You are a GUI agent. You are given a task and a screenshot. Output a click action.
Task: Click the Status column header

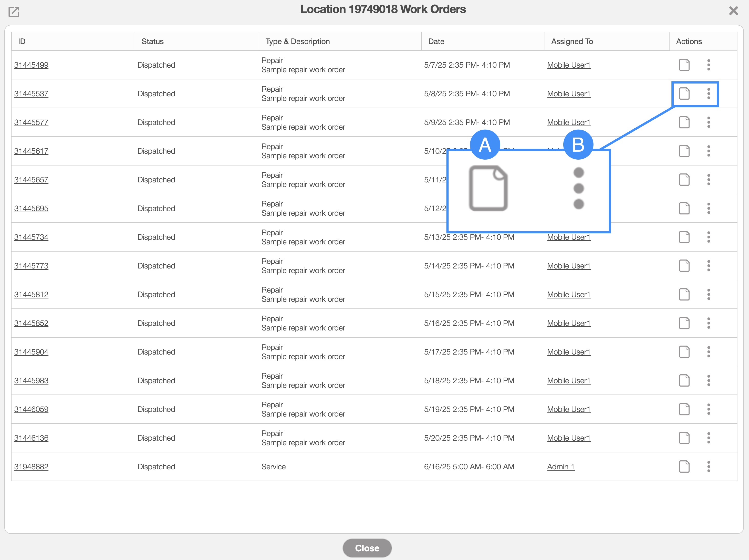tap(152, 41)
